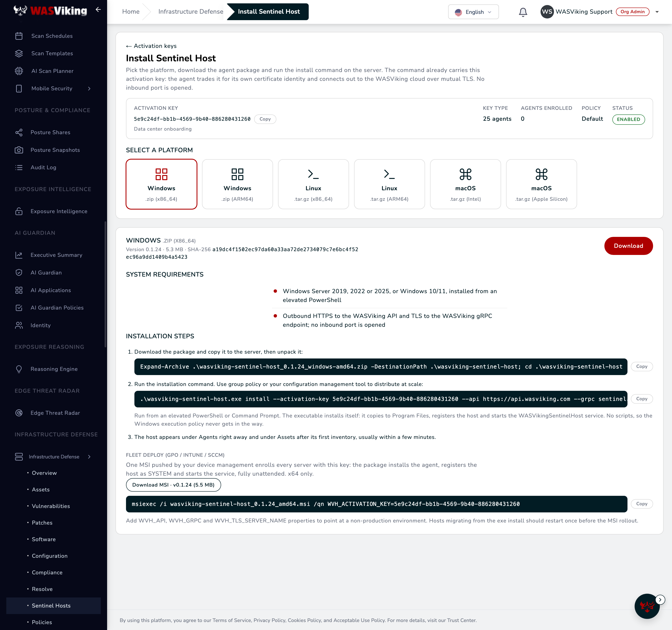This screenshot has height=630, width=672.
Task: Copy the install command
Action: (642, 399)
